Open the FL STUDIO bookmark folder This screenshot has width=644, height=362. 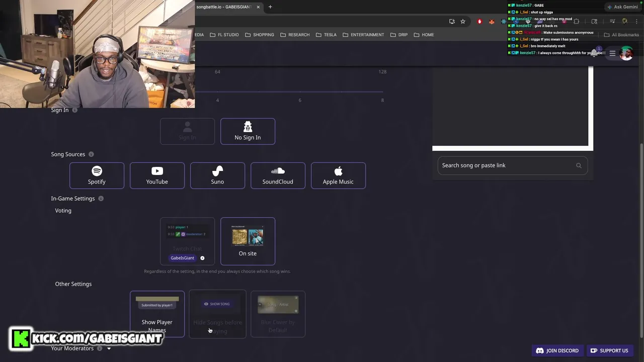click(224, 35)
